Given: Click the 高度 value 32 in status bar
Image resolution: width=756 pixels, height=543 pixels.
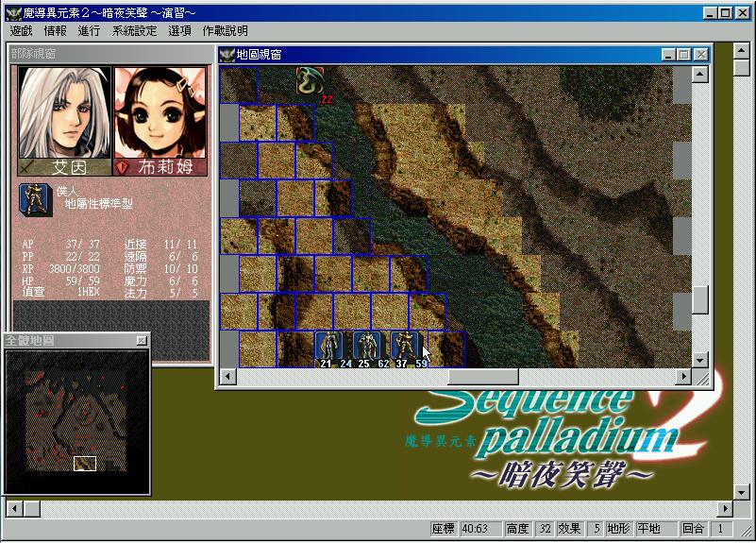Looking at the screenshot, I should tap(545, 529).
